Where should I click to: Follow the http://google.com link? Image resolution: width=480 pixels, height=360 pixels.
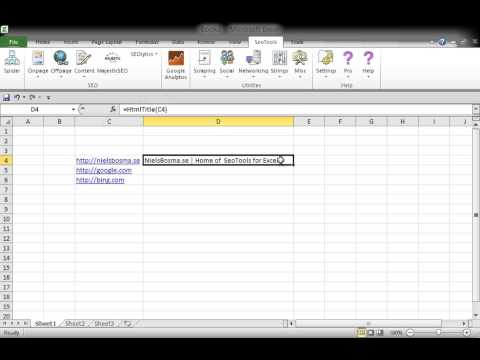click(x=104, y=170)
